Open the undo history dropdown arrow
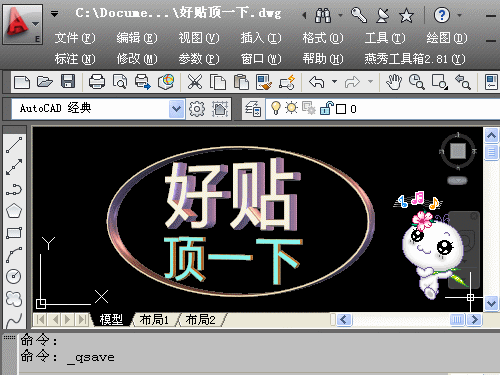 pos(334,81)
